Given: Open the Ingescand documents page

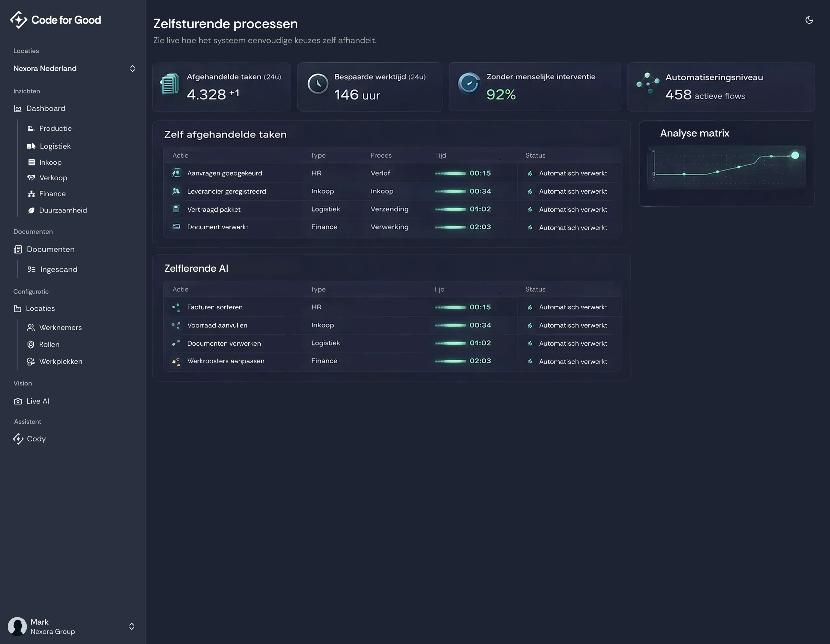Looking at the screenshot, I should tap(59, 269).
